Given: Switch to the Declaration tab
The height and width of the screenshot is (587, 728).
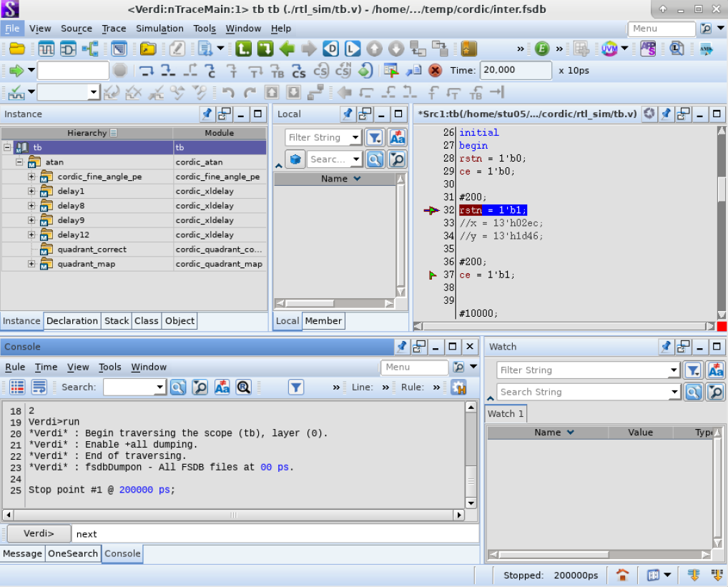Looking at the screenshot, I should click(72, 320).
